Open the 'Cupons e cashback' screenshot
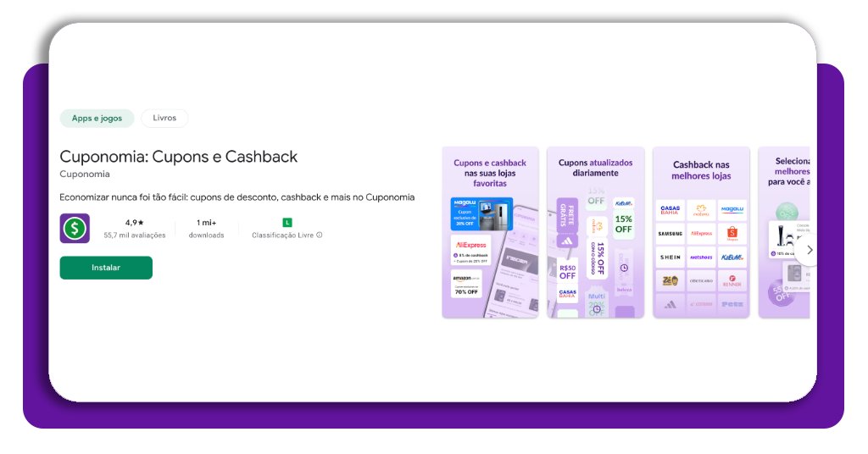Screen dimensions: 868x454 [x=490, y=232]
